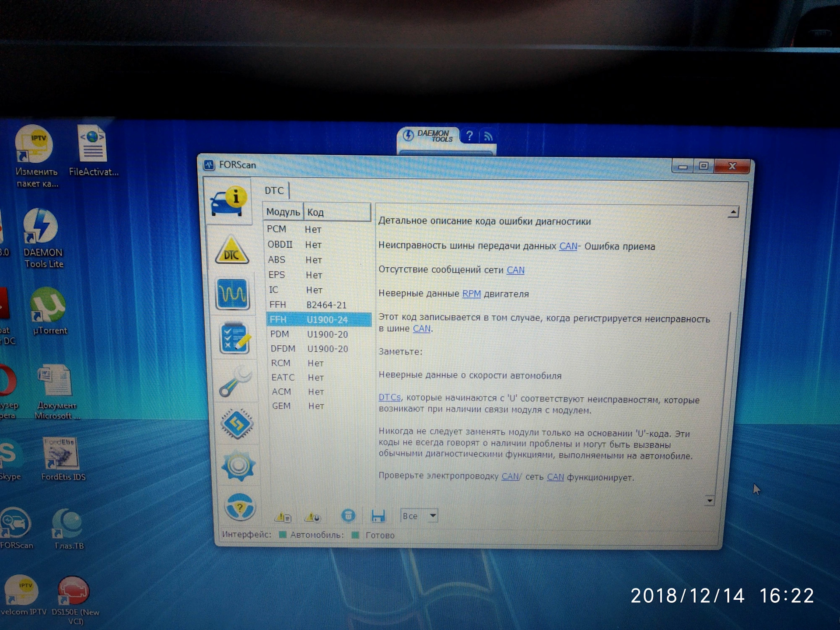Switch to the DTC tab
This screenshot has width=840, height=630.
click(274, 190)
